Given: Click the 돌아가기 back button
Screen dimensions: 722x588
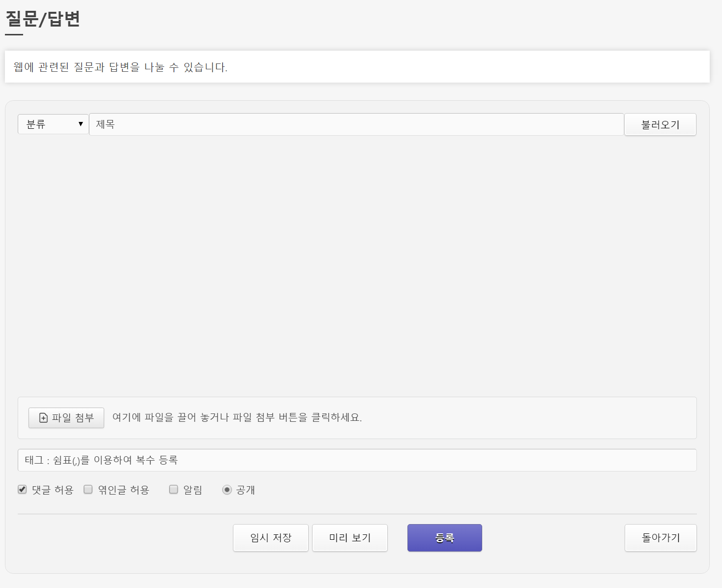Looking at the screenshot, I should pyautogui.click(x=661, y=537).
